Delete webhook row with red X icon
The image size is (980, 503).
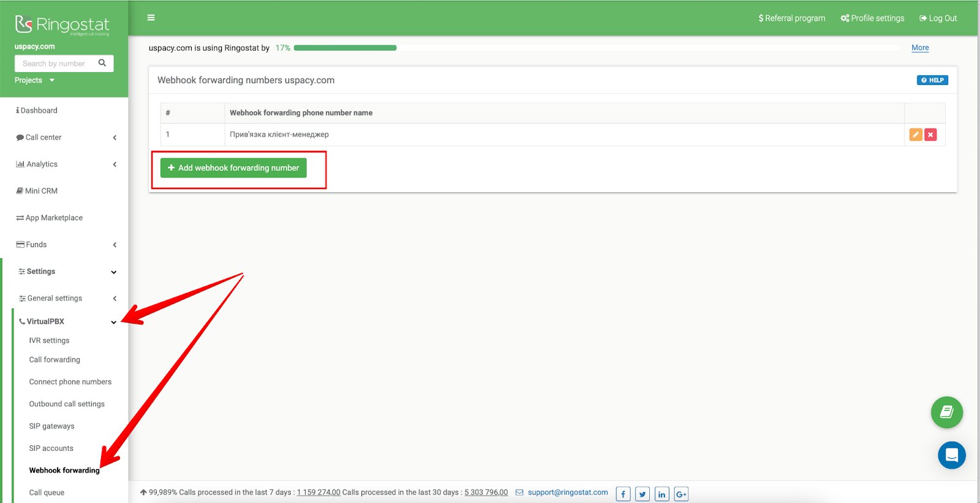[x=930, y=135]
